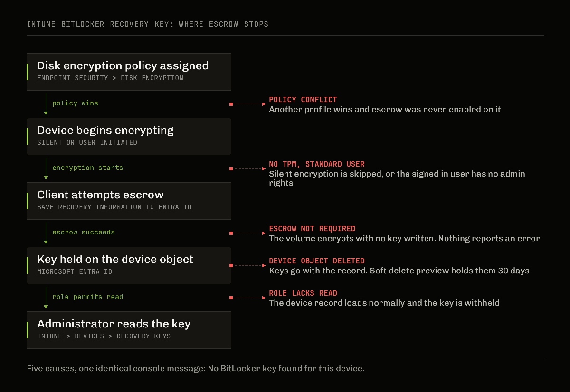This screenshot has height=392, width=570.
Task: Select the Disk encryption policy assigned box
Action: [x=129, y=72]
